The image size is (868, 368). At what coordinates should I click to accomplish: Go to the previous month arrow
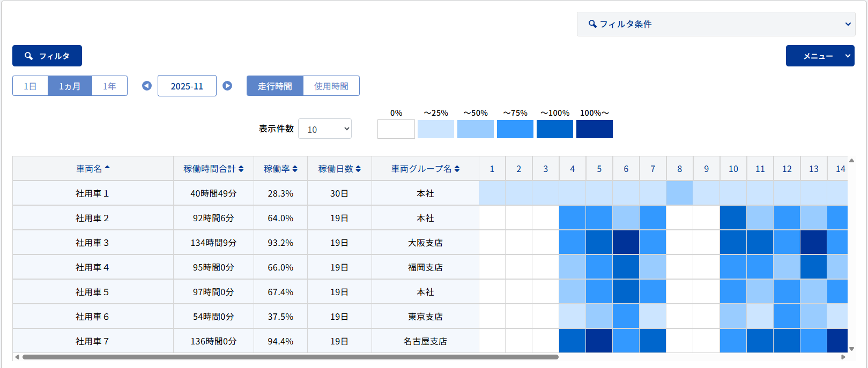(147, 86)
